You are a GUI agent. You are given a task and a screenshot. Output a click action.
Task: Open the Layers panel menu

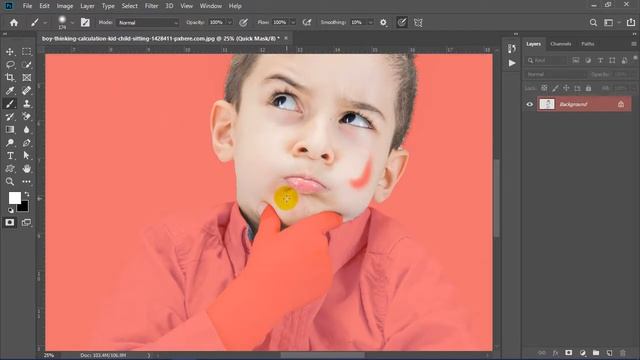coord(634,44)
